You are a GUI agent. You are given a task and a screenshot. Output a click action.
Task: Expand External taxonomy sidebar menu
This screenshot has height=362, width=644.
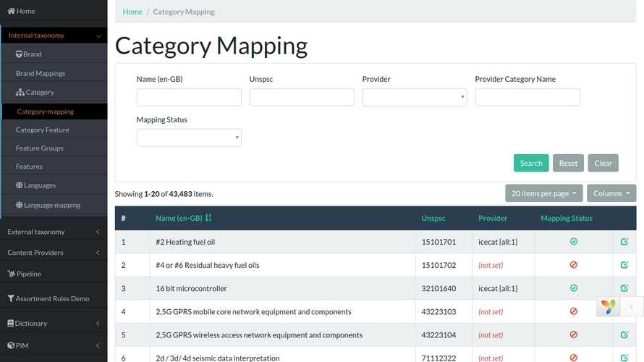coord(54,232)
